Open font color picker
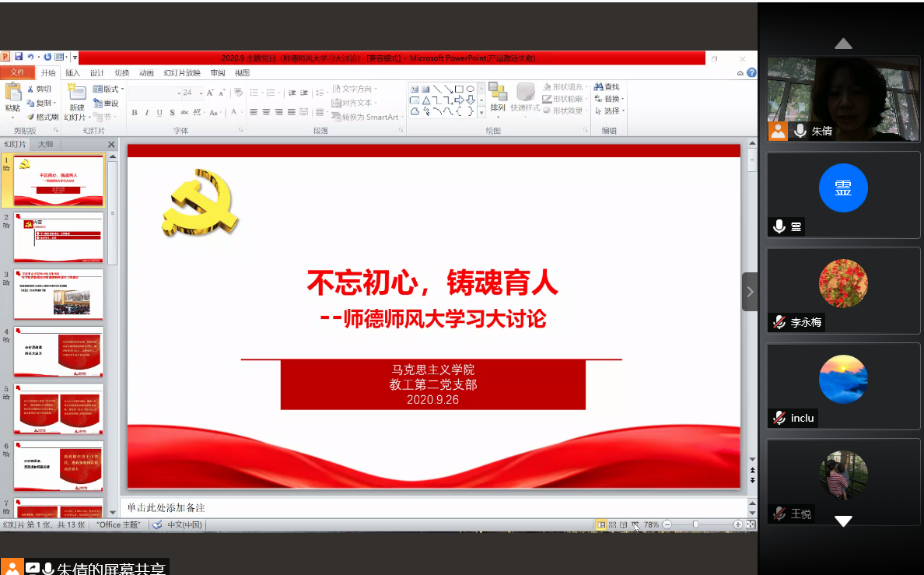The width and height of the screenshot is (924, 575). pos(235,112)
